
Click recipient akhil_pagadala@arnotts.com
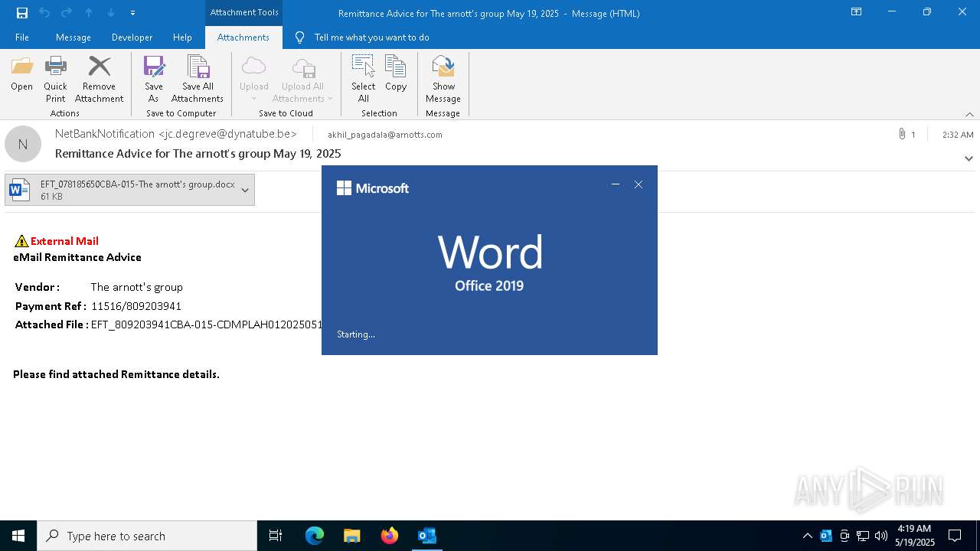[x=385, y=135]
